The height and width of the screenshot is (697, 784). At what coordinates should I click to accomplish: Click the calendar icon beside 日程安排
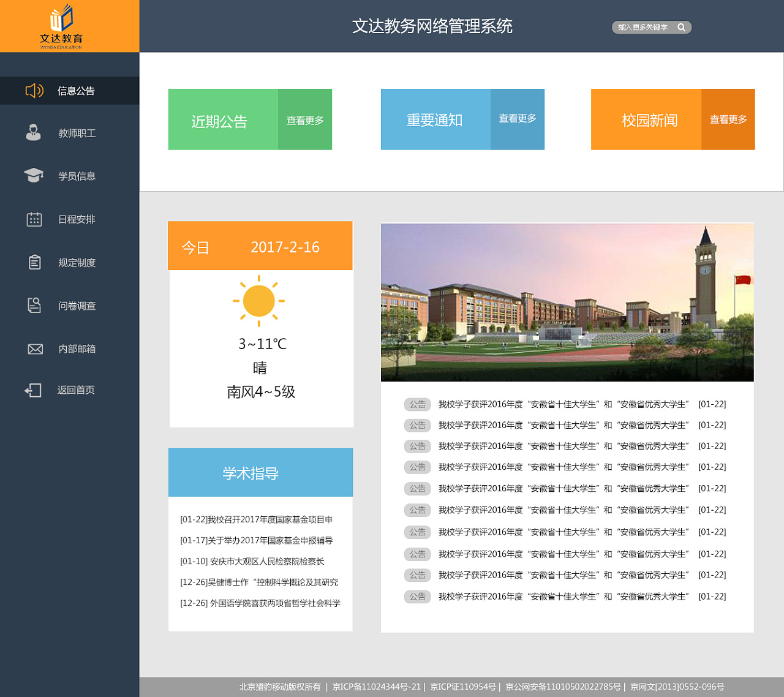pyautogui.click(x=34, y=219)
